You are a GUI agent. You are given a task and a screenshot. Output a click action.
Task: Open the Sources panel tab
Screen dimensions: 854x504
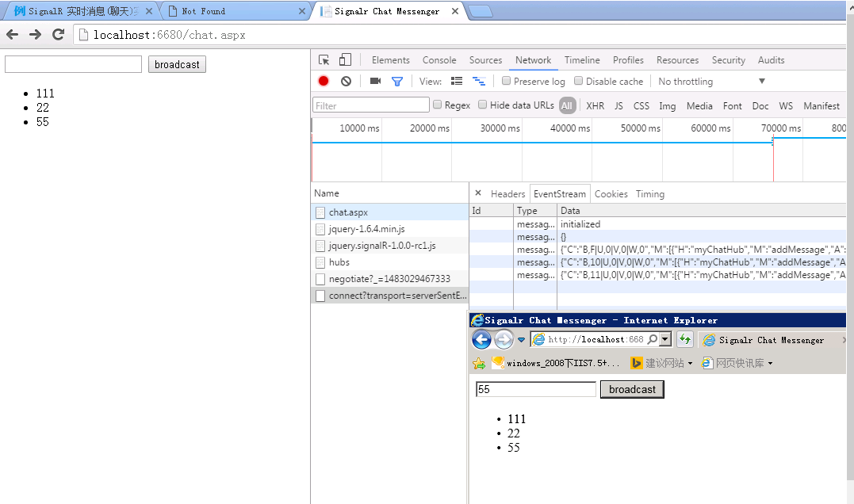(485, 60)
